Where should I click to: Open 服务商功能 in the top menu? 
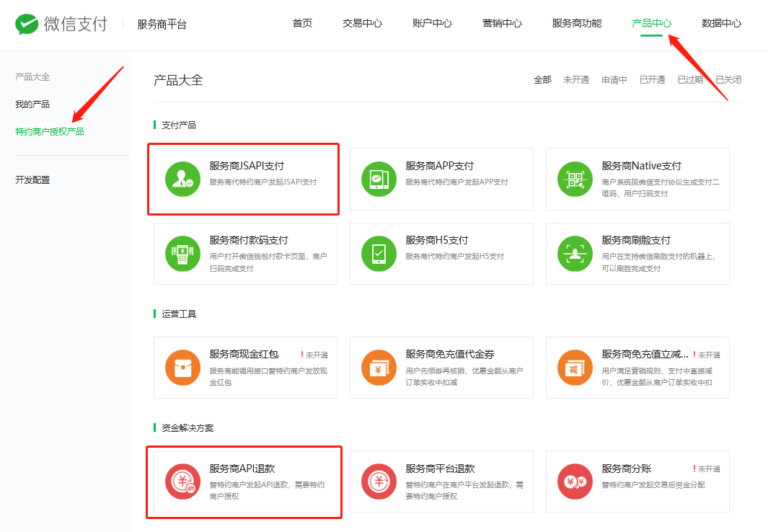[x=577, y=23]
